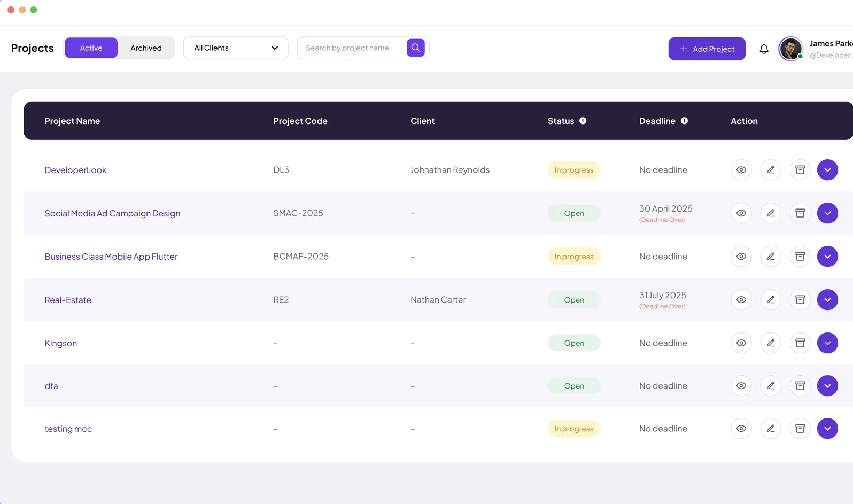
Task: View Business Class Mobile App Flutter via eye icon
Action: tap(741, 257)
